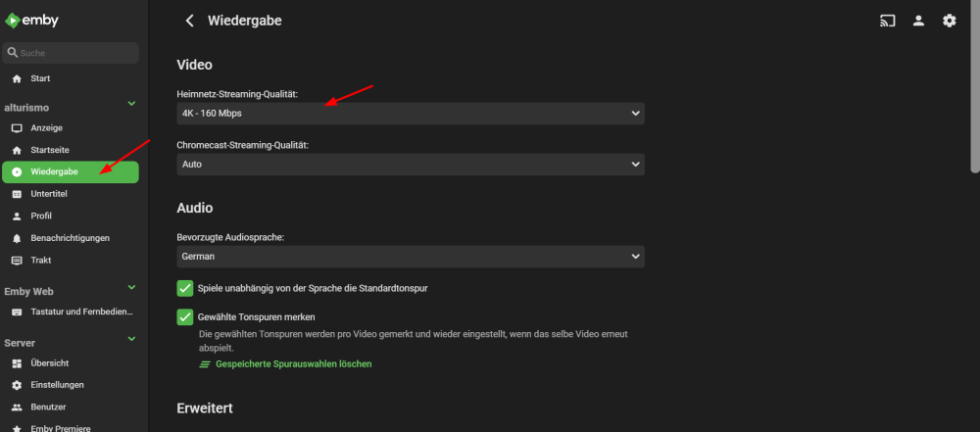The width and height of the screenshot is (980, 432).
Task: Open Start in the sidebar
Action: point(71,78)
